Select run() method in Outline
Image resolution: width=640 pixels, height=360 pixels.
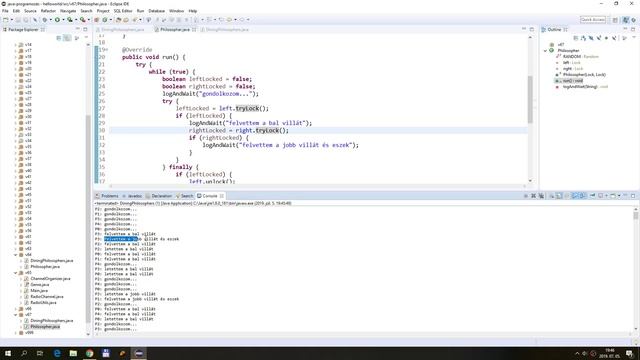point(573,81)
